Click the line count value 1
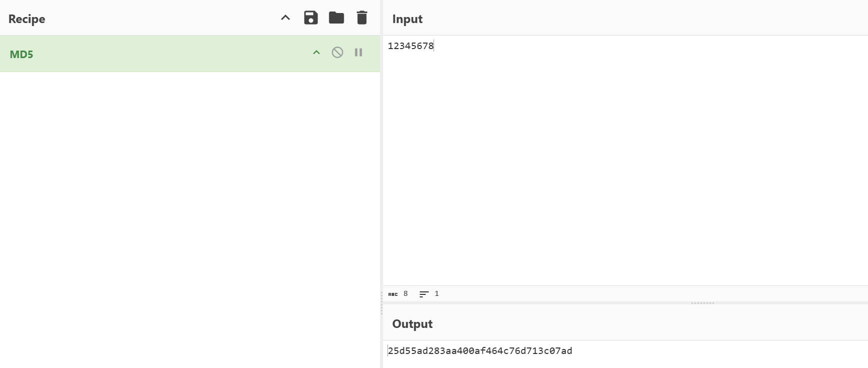Viewport: 868px width, 368px height. point(436,294)
